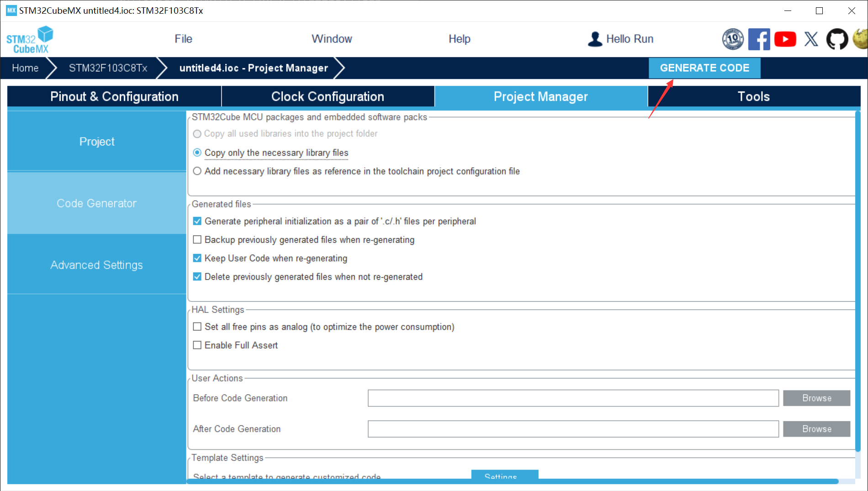Open the X (Twitter) icon link
Screen dimensions: 868x491
click(811, 39)
